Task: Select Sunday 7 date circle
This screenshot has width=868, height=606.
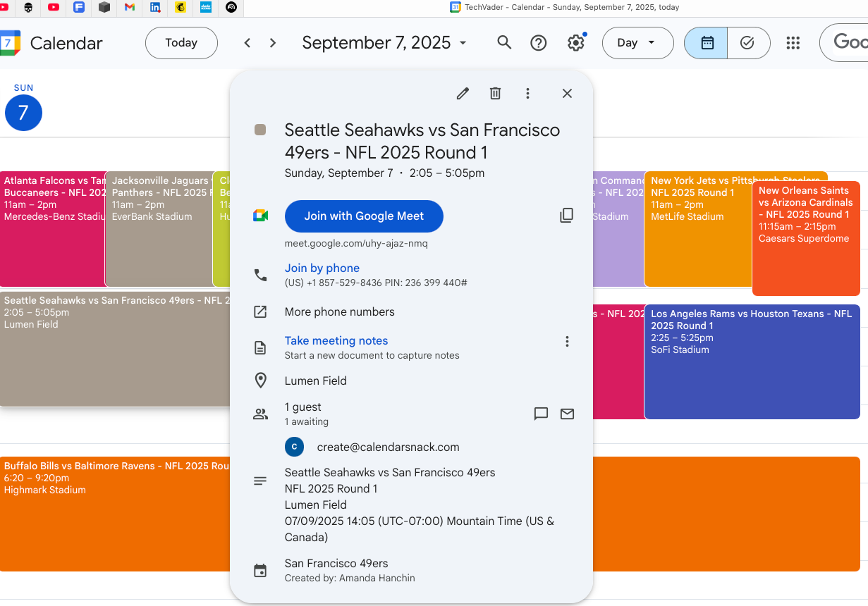Action: tap(23, 113)
